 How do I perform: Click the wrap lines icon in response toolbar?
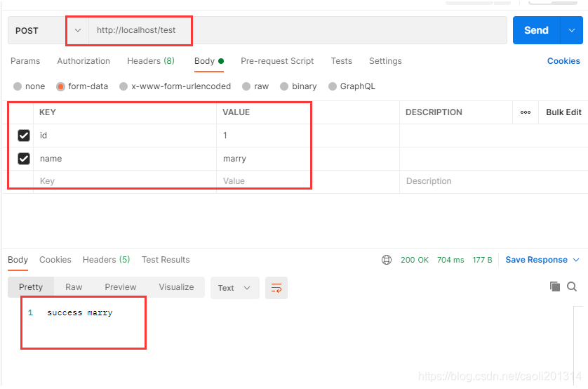click(276, 288)
